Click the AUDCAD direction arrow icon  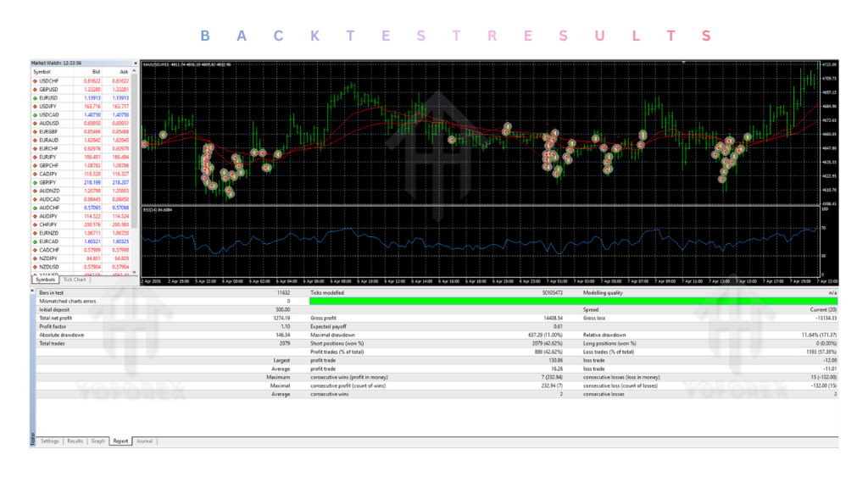tap(36, 199)
